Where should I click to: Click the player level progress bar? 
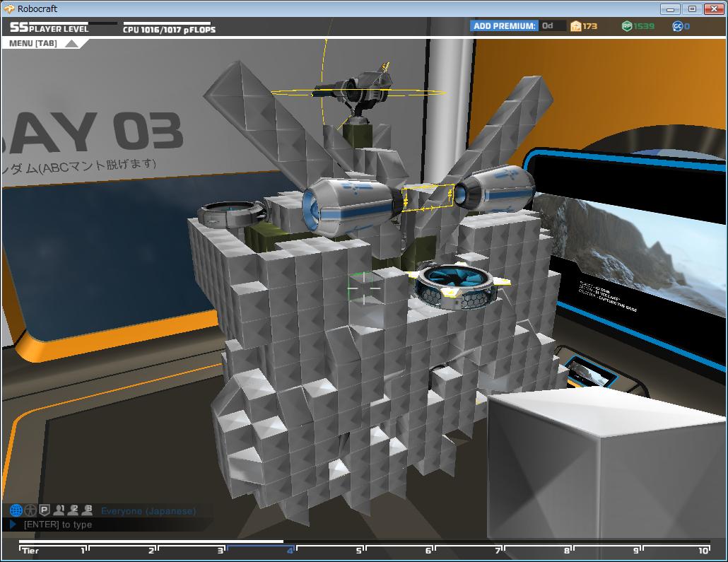(73, 23)
